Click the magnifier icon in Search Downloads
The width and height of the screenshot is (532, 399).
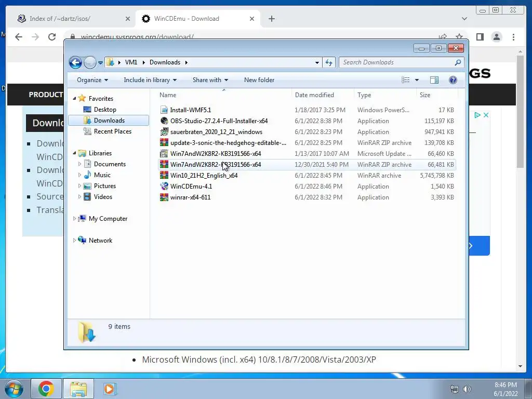tap(458, 62)
